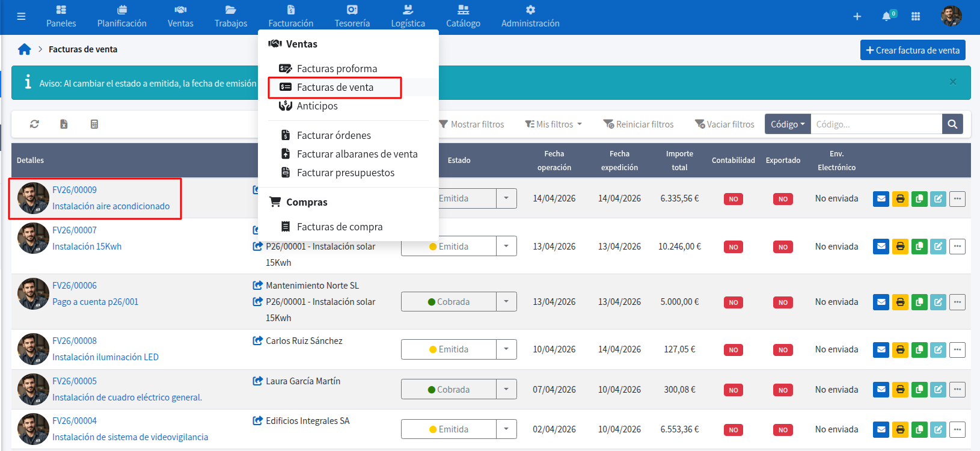Toggle the hamburger sidebar menu

tap(21, 16)
